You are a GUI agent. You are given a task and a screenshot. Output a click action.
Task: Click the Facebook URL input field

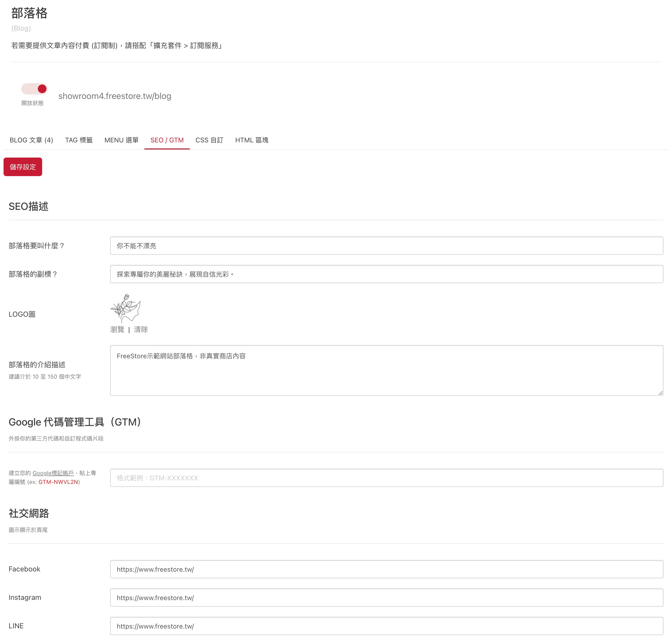pyautogui.click(x=387, y=569)
